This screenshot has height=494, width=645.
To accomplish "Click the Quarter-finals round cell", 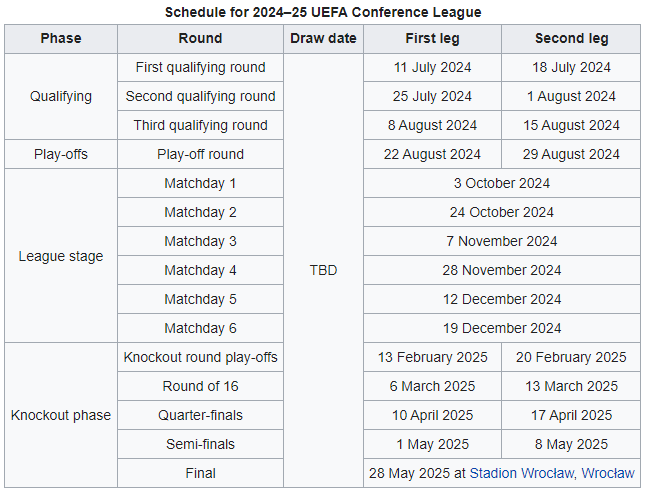I will (201, 415).
